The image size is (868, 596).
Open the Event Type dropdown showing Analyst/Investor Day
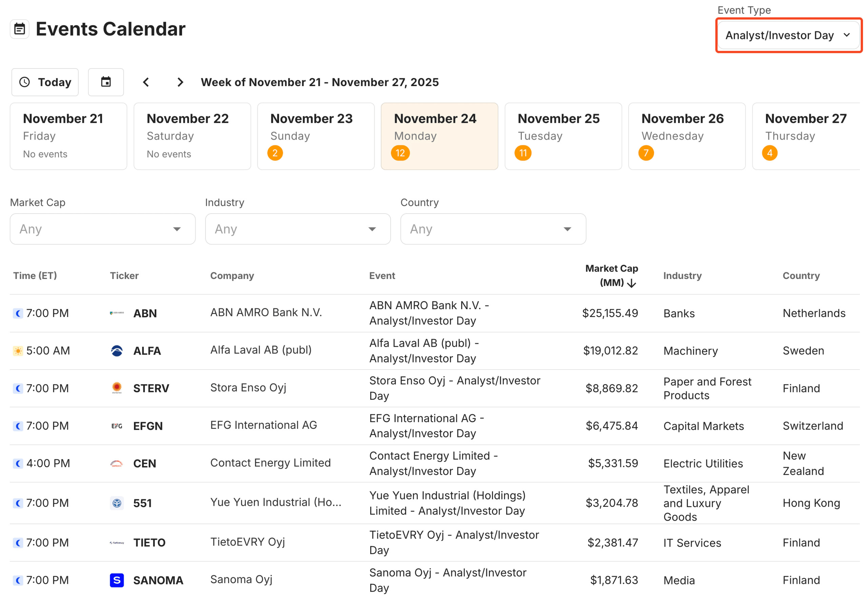(x=788, y=35)
